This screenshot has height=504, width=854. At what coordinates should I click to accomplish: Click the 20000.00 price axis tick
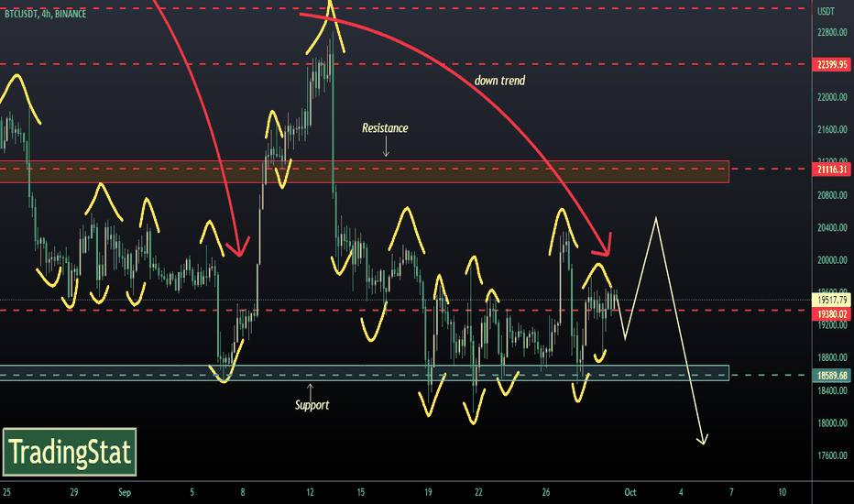[x=832, y=260]
